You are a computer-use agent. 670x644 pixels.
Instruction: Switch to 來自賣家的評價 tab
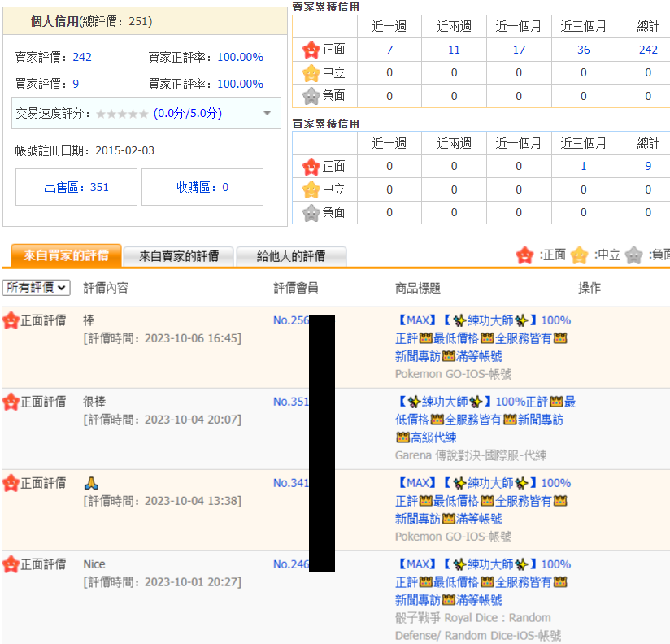(x=178, y=256)
